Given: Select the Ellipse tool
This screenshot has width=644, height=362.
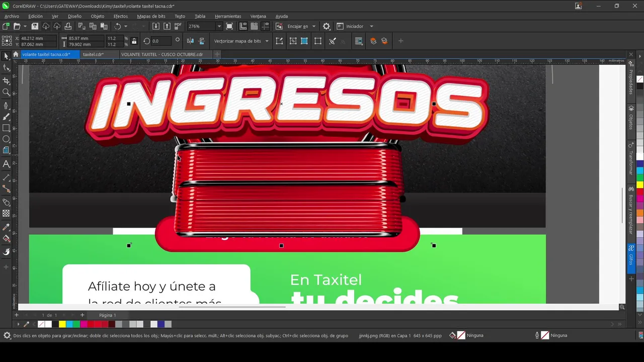Looking at the screenshot, I should coord(6,139).
